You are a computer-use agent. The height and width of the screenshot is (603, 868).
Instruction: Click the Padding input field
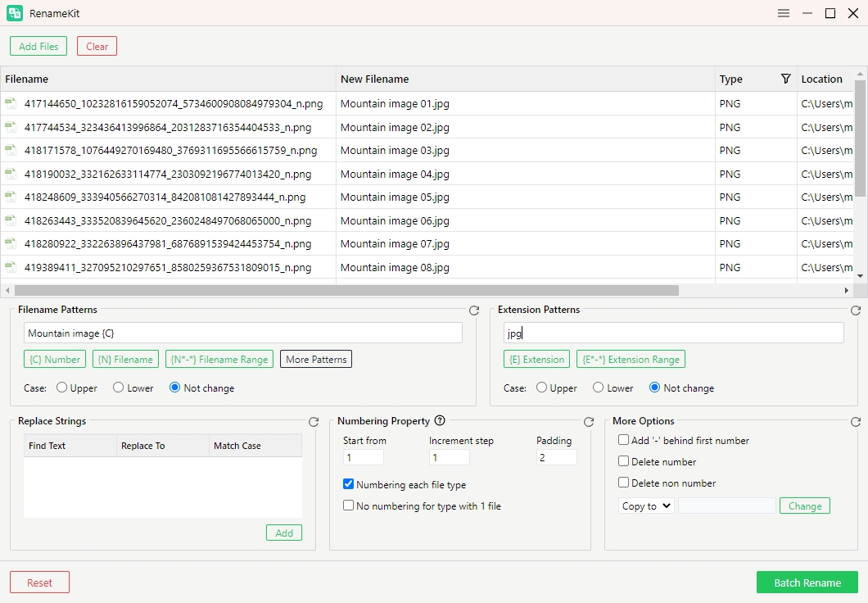coord(557,458)
